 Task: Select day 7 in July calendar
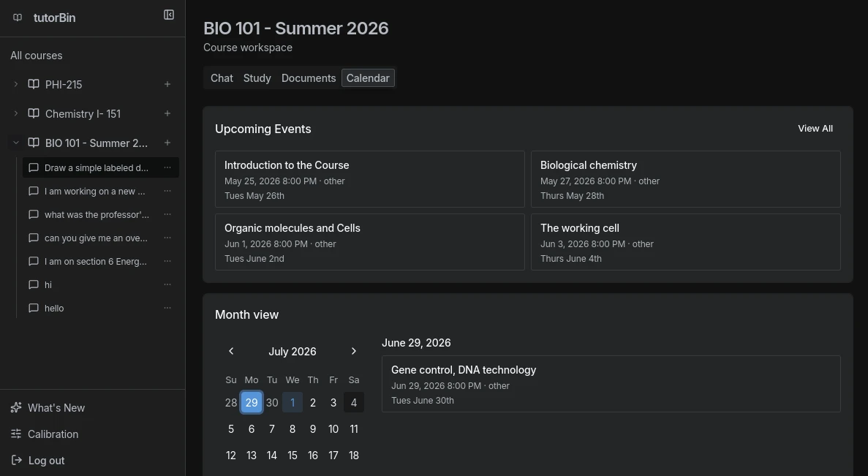coord(272,429)
